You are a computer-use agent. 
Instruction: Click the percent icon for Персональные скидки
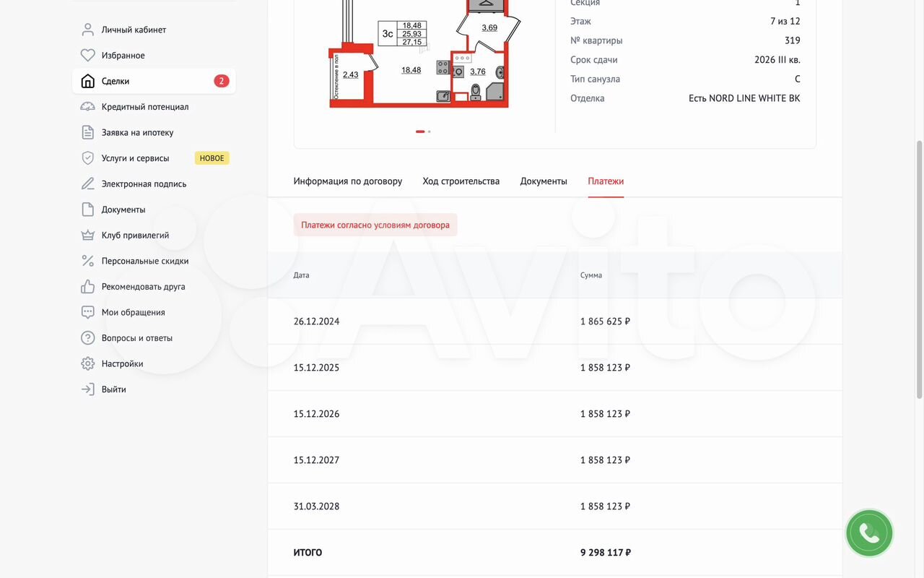(x=87, y=261)
